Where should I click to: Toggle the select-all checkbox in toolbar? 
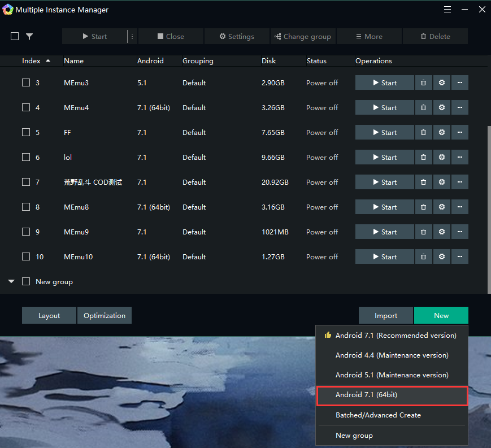[15, 37]
